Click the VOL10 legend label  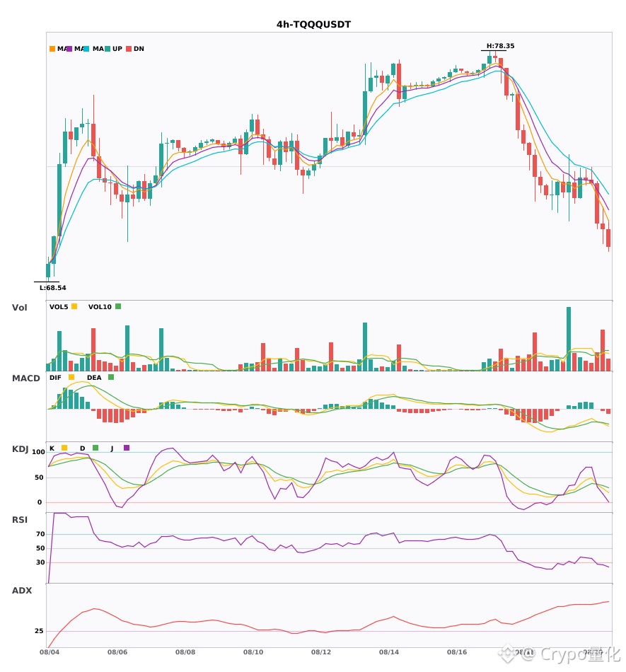[100, 307]
